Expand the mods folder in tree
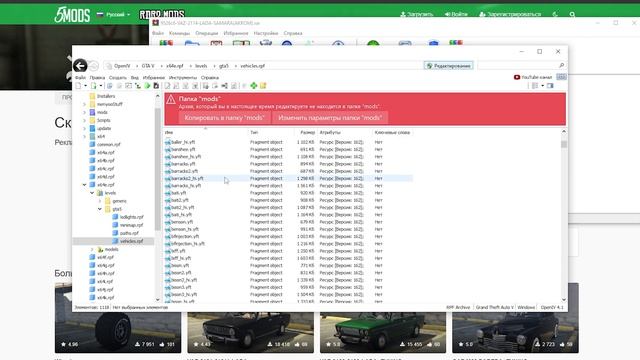This screenshot has width=640, height=360. click(84, 112)
